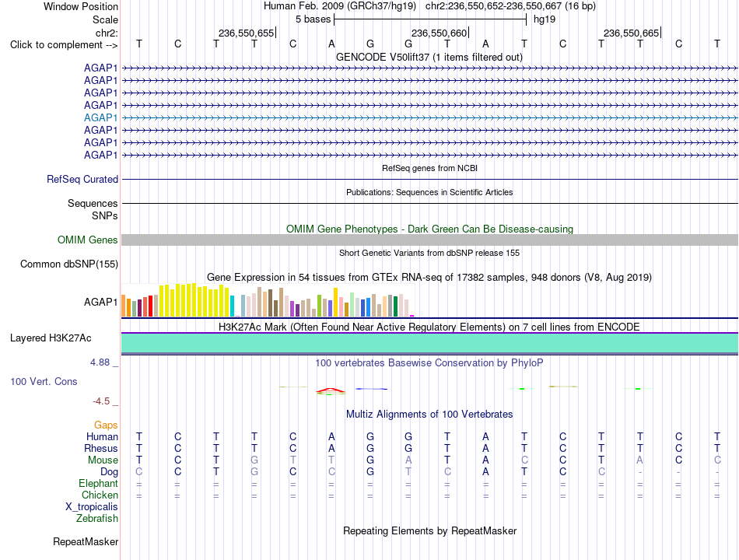Click the gray OMIM Genes bar
The width and height of the screenshot is (739, 560).
(429, 240)
